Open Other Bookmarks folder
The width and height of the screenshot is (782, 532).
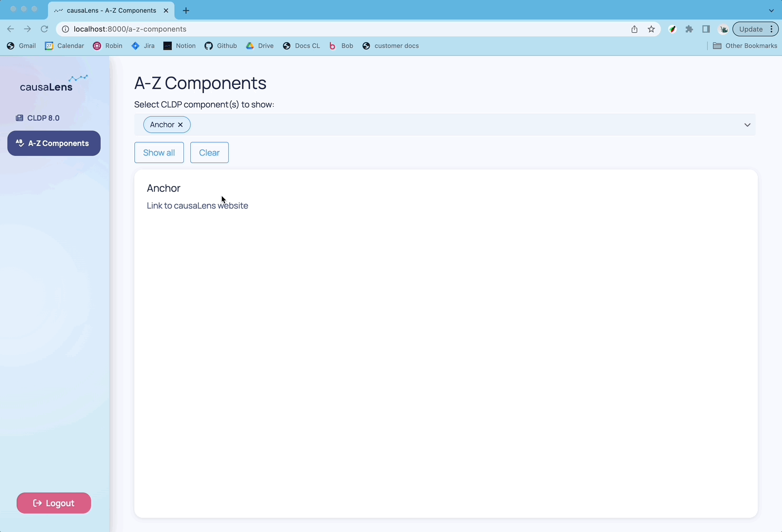pos(745,46)
